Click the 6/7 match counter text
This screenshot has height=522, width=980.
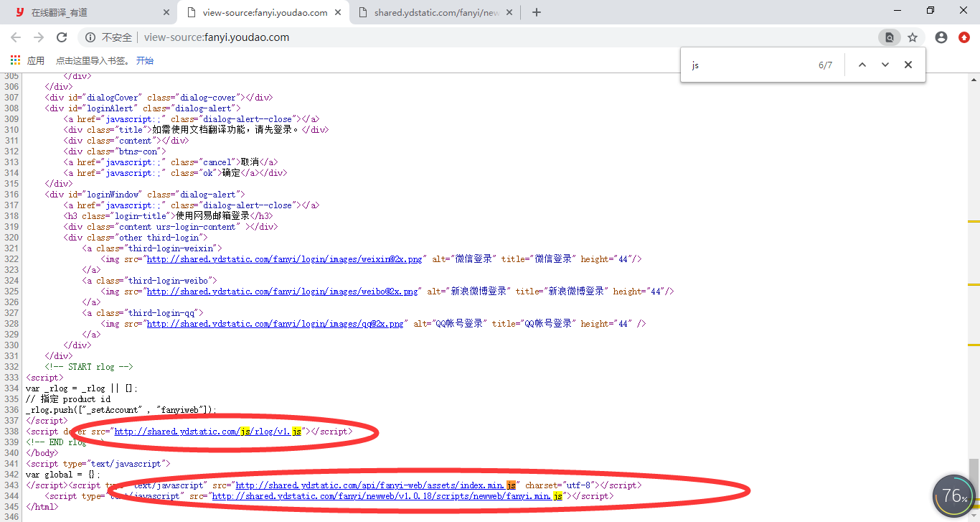(825, 65)
